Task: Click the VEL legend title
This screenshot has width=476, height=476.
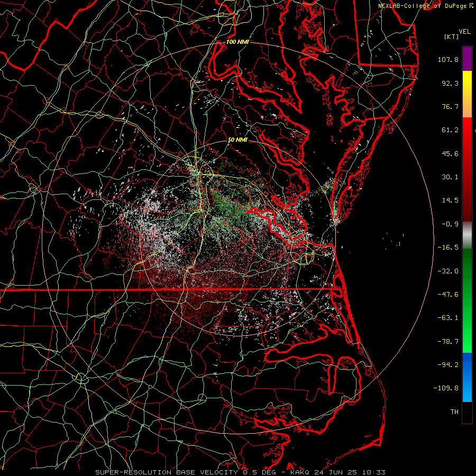Action: (464, 32)
